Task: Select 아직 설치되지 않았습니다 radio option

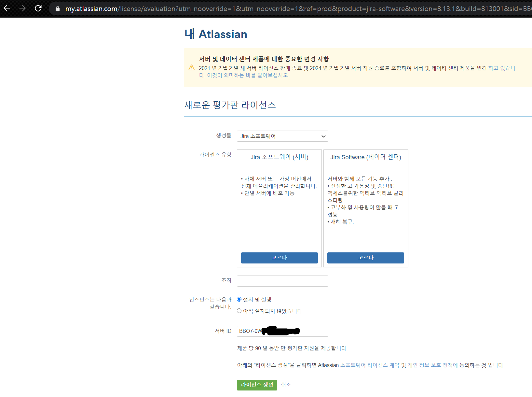Action: [239, 311]
